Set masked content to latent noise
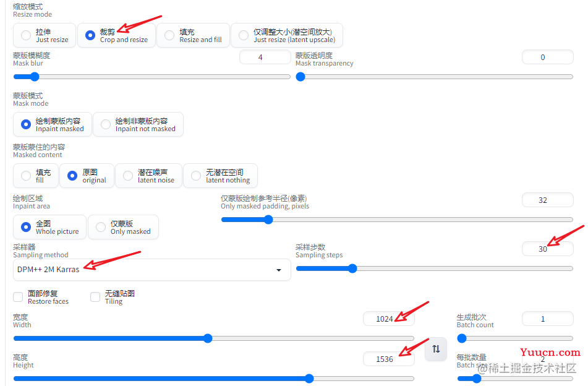 click(149, 176)
